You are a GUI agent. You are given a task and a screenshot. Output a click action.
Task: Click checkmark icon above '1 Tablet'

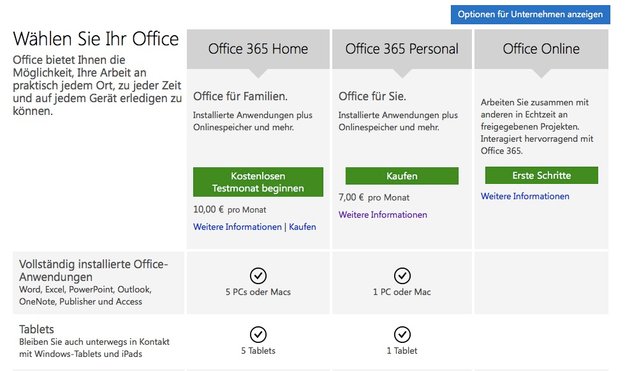click(x=402, y=334)
